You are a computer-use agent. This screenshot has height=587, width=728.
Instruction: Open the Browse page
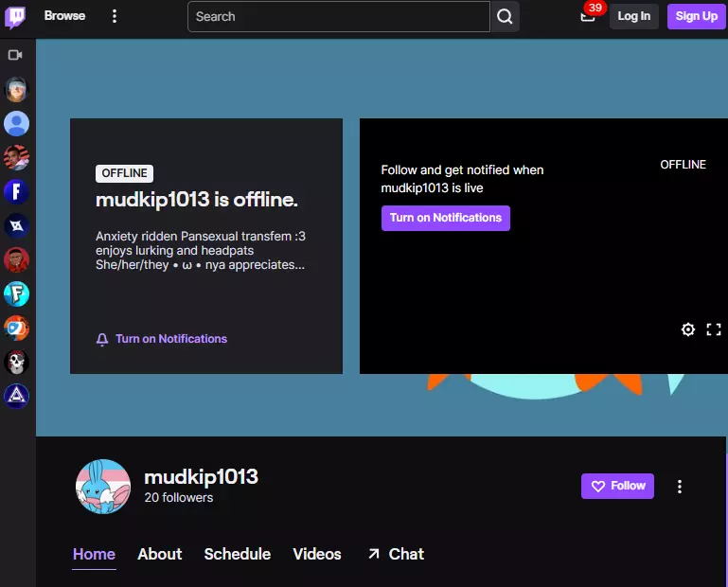(65, 16)
